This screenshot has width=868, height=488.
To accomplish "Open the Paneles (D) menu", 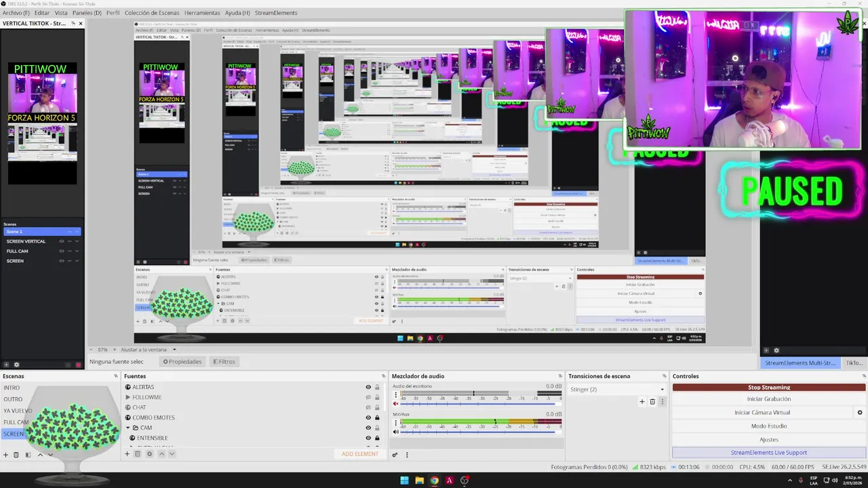I will [87, 13].
